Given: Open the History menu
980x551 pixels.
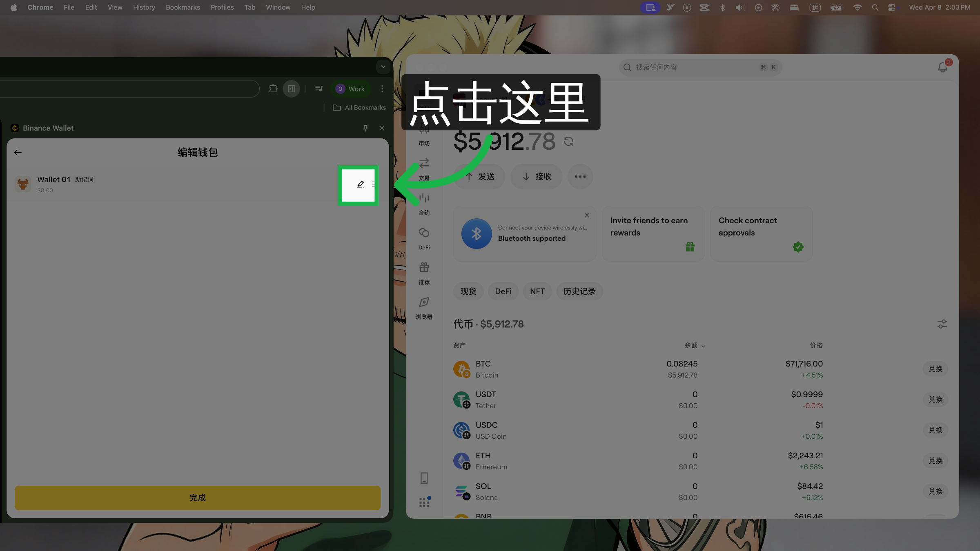Looking at the screenshot, I should pyautogui.click(x=144, y=7).
